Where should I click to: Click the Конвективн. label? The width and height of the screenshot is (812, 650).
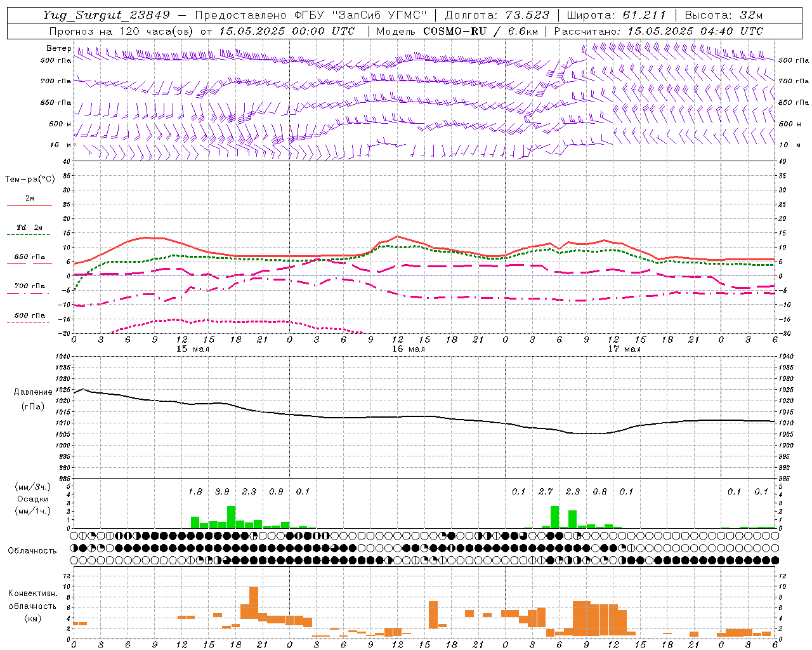pyautogui.click(x=32, y=593)
